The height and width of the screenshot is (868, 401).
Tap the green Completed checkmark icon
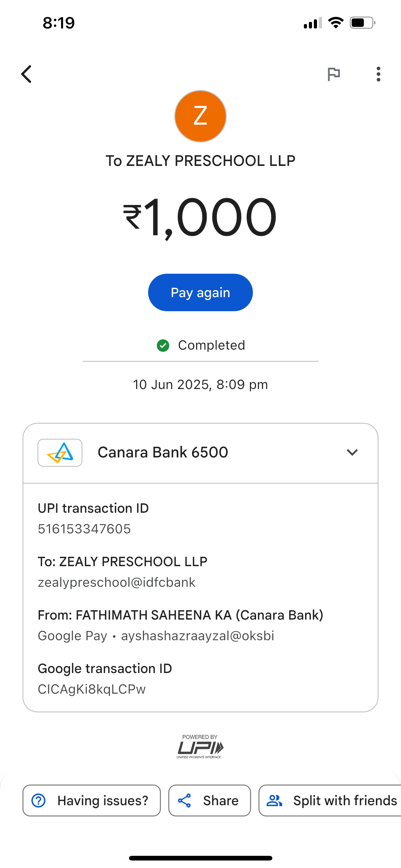163,345
